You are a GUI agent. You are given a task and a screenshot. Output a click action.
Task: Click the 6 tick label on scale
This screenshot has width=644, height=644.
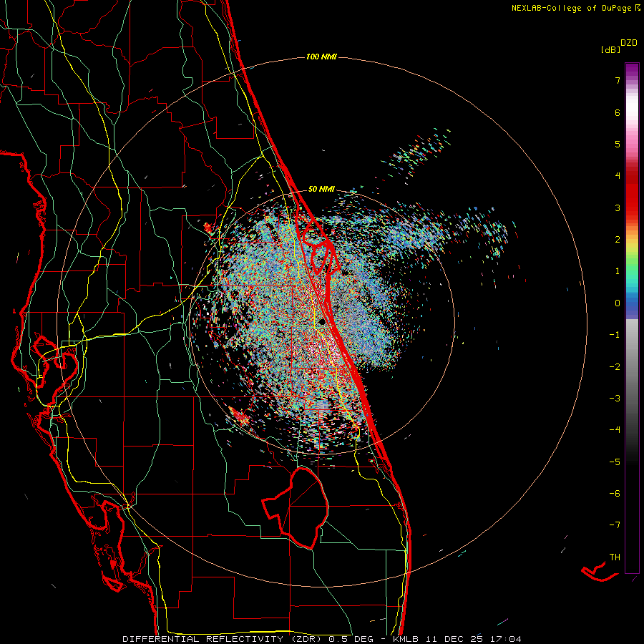point(618,112)
